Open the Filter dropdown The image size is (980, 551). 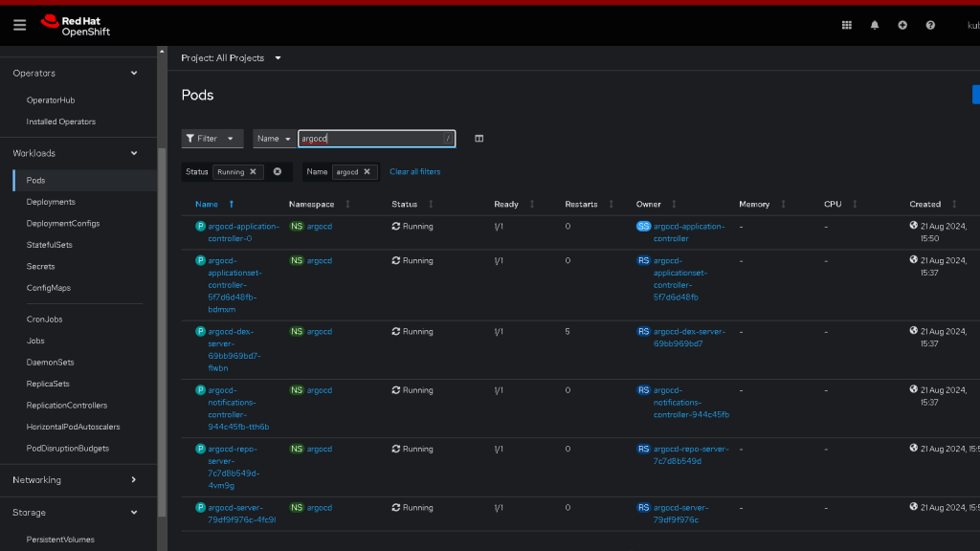tap(212, 139)
